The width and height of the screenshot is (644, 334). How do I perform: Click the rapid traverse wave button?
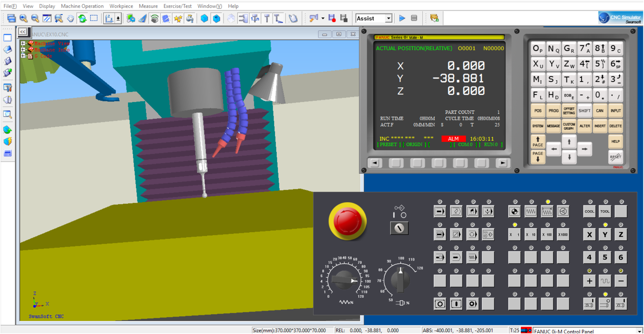605,281
